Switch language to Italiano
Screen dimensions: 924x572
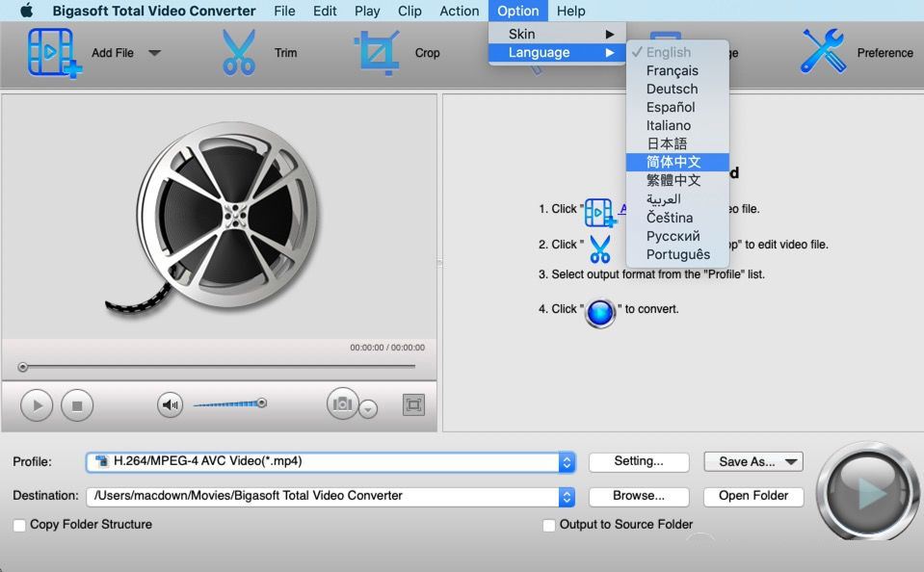pos(677,125)
